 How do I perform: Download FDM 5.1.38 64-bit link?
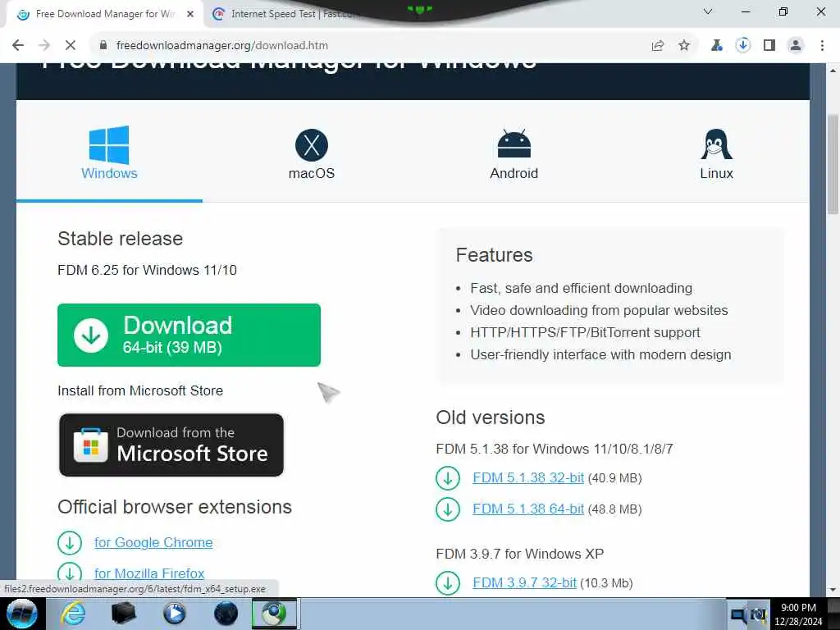pos(528,509)
